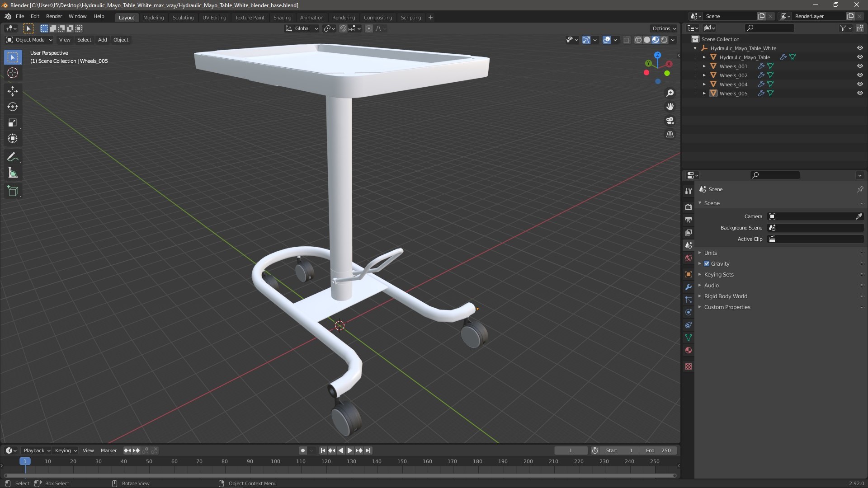Open the Object Mode dropdown
Viewport: 868px width, 488px height.
pyautogui.click(x=29, y=40)
